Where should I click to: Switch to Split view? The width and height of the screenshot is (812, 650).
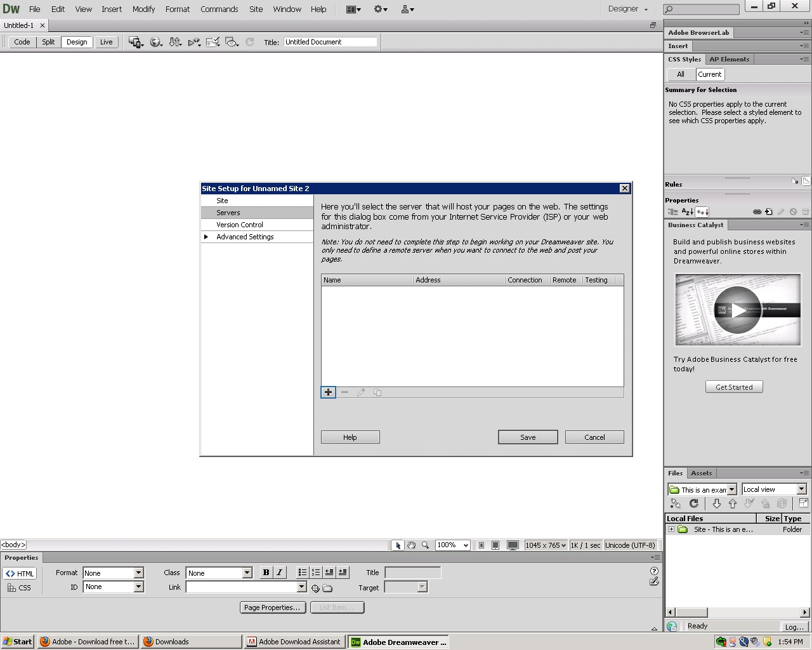pos(48,42)
